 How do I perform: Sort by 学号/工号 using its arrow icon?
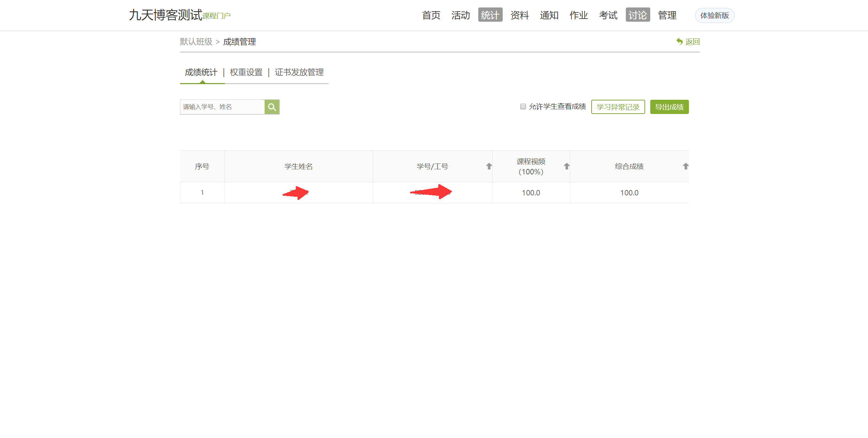pyautogui.click(x=488, y=166)
